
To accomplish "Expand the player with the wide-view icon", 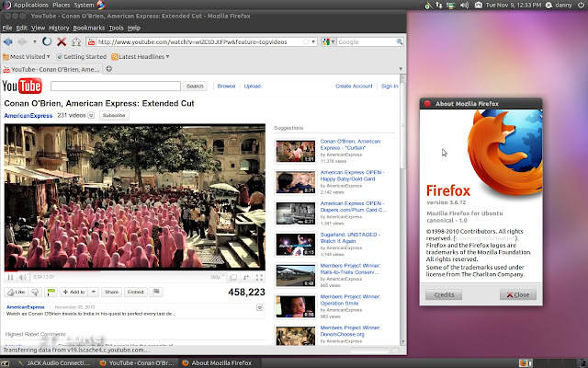I will click(233, 277).
